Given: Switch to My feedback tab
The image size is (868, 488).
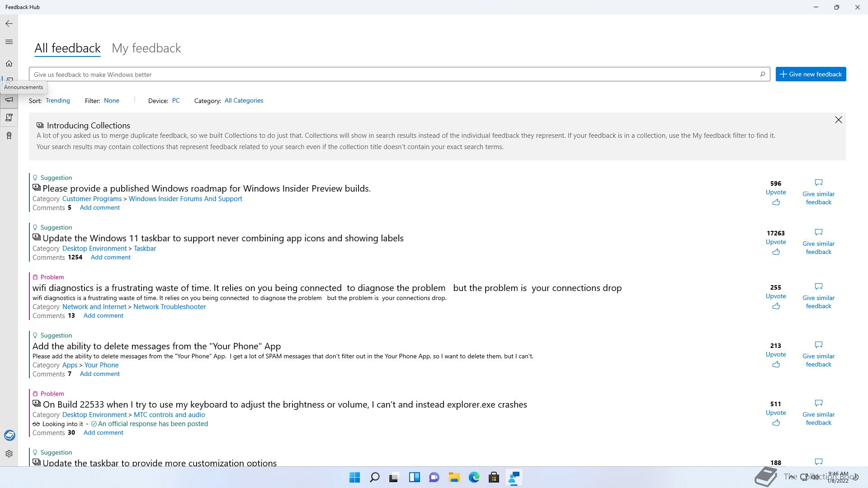Looking at the screenshot, I should [146, 48].
